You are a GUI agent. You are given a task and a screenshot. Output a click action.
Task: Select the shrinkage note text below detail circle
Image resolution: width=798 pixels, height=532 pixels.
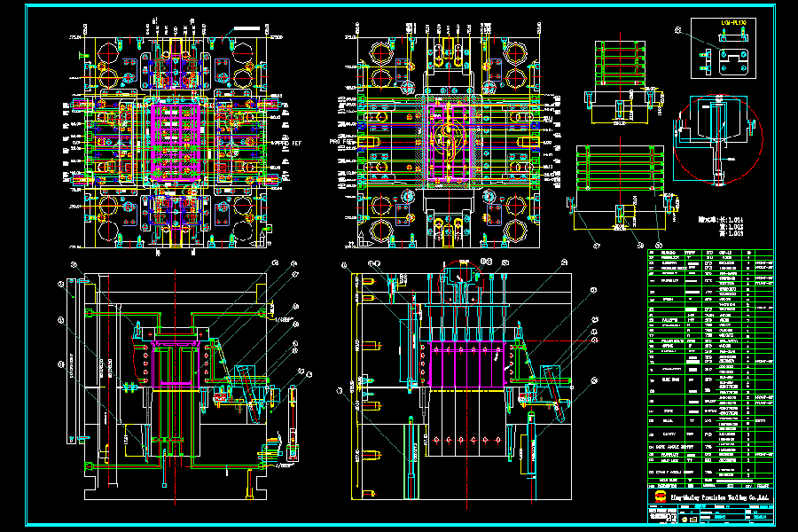[720, 226]
